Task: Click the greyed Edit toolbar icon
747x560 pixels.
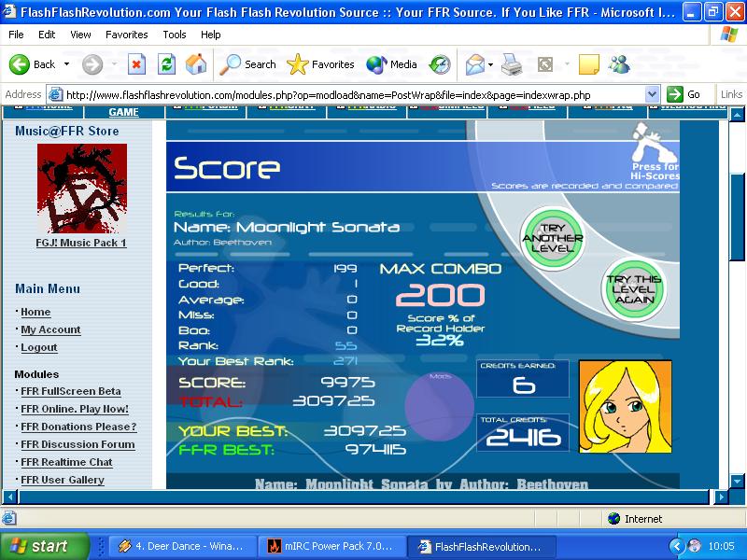Action: tap(545, 64)
